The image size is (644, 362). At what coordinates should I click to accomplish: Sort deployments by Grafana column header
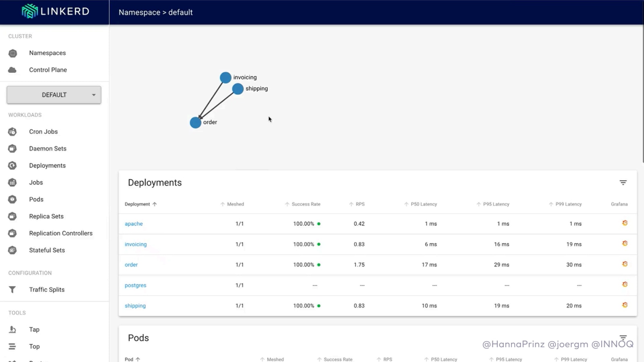click(619, 204)
